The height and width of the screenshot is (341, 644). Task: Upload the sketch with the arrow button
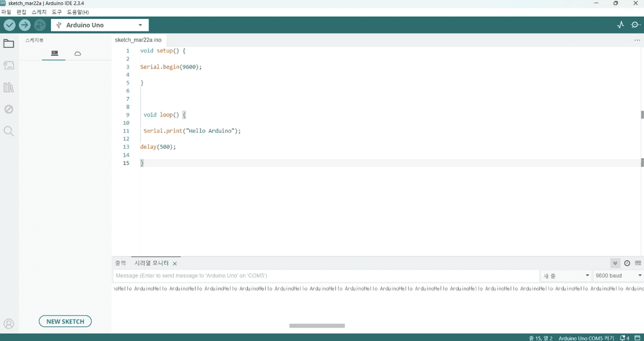click(x=25, y=25)
